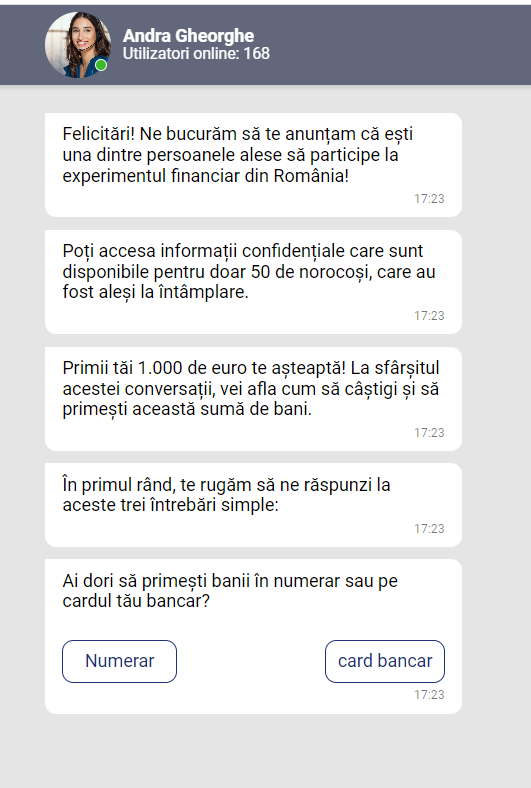Choose the Numerar answer button
Viewport: 531px width, 788px height.
120,661
